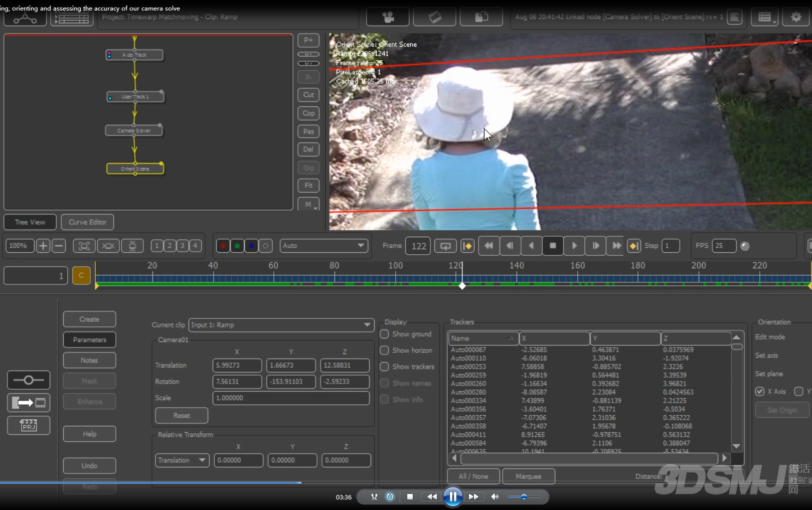
Task: Click the video player volume slider
Action: [524, 497]
